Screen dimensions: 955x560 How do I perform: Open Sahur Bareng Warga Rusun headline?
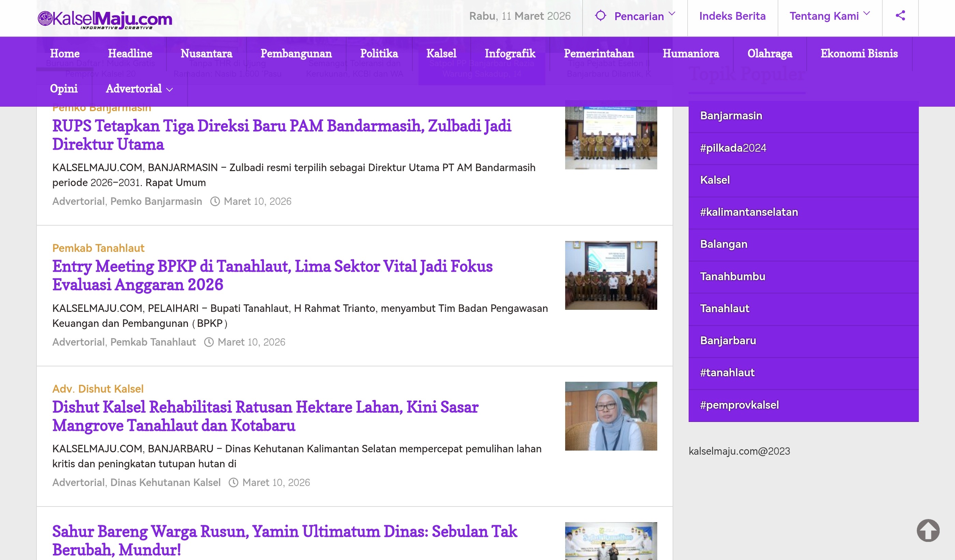coord(284,541)
